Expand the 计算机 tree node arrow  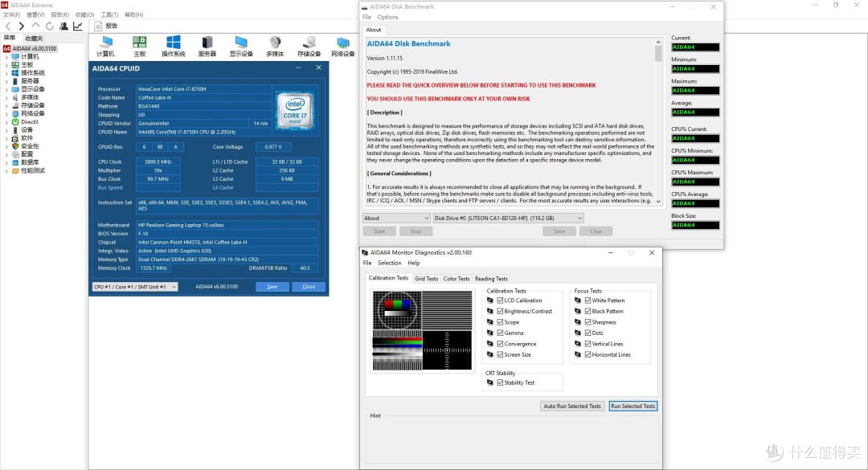point(6,57)
